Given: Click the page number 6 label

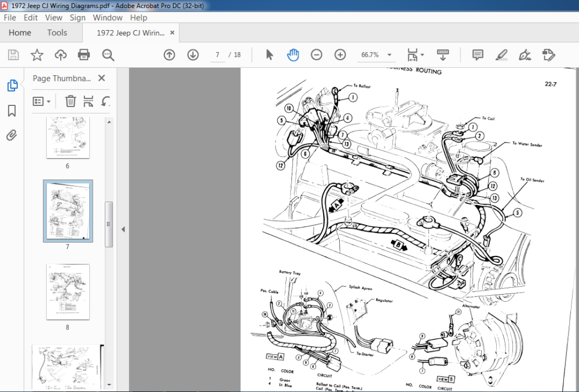Looking at the screenshot, I should 67,166.
